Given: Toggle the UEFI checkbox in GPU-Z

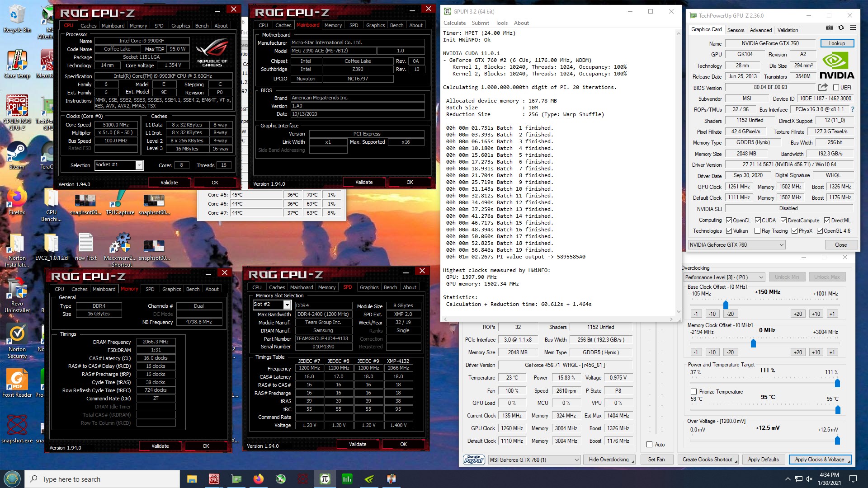Looking at the screenshot, I should click(836, 88).
